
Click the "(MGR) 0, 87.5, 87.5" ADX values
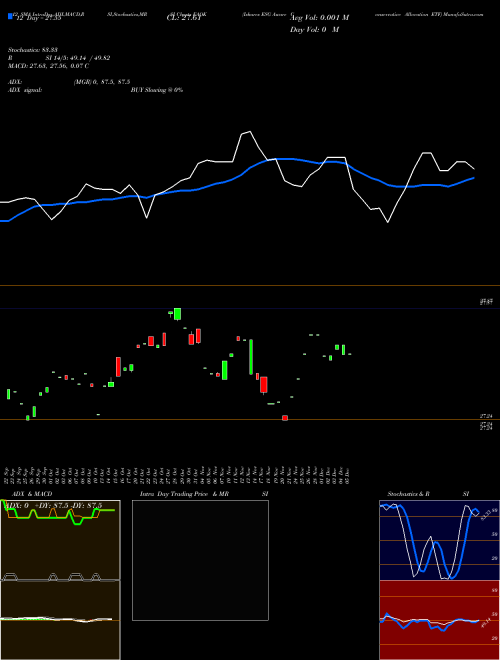click(x=102, y=82)
